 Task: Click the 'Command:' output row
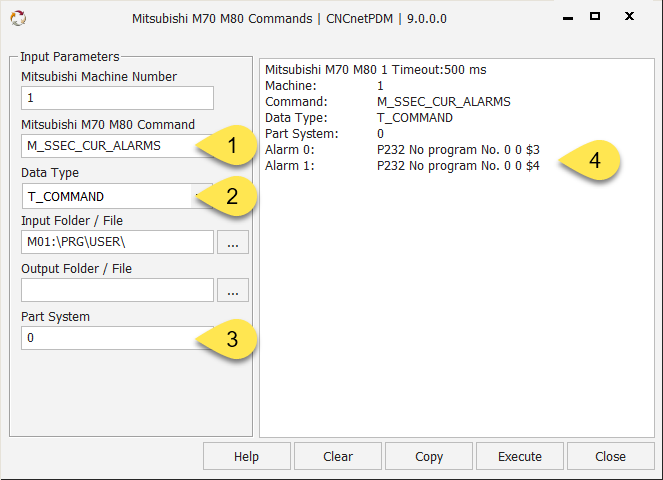[388, 102]
